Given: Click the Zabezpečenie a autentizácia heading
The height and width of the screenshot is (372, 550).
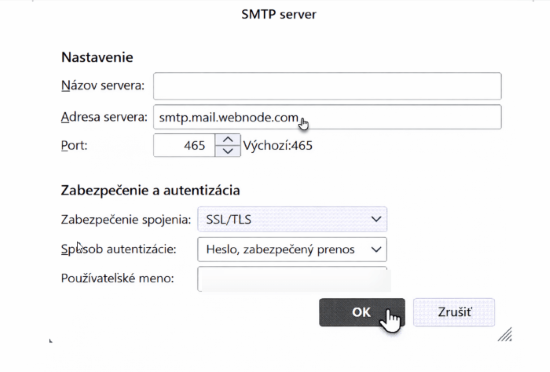Looking at the screenshot, I should 150,190.
